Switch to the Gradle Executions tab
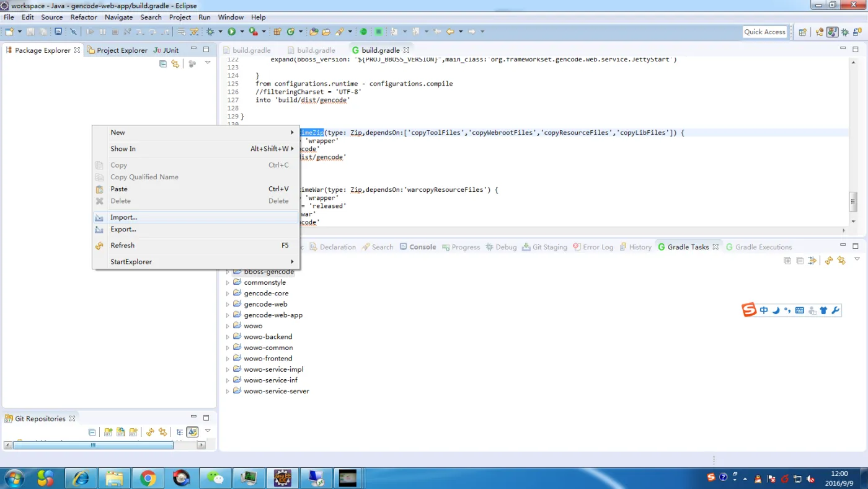The image size is (868, 489). 759,247
